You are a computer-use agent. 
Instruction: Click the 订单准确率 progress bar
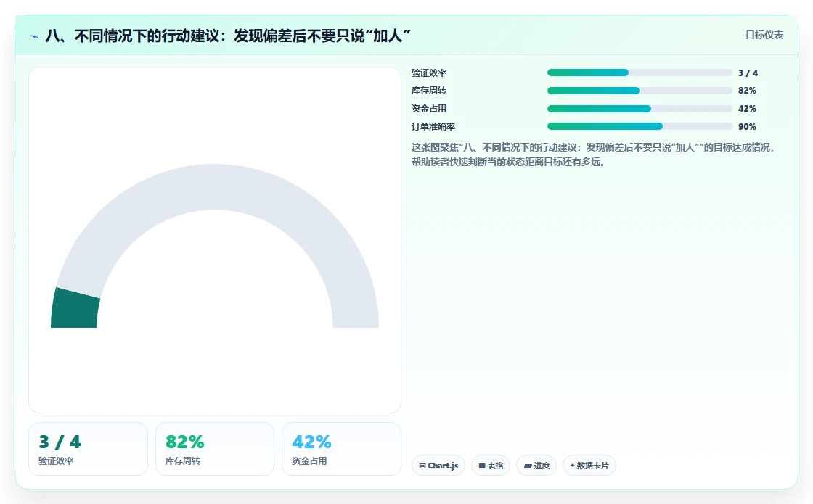tap(640, 126)
